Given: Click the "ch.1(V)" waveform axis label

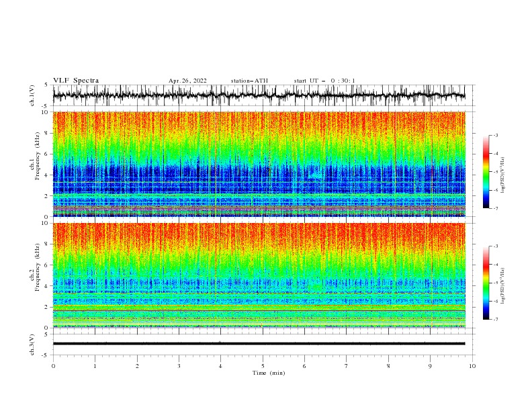Looking at the screenshot, I should (32, 95).
